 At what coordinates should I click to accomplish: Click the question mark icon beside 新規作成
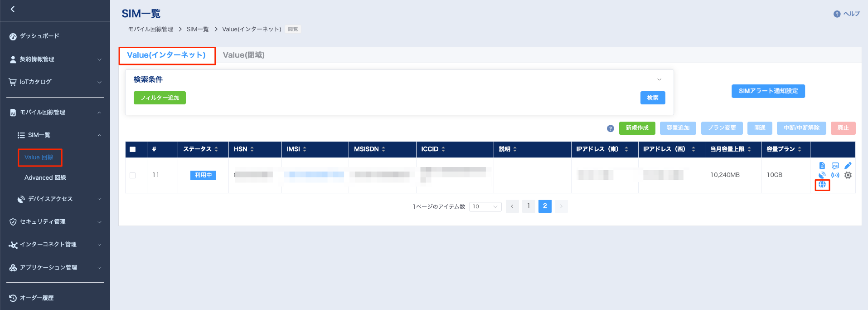pyautogui.click(x=611, y=128)
